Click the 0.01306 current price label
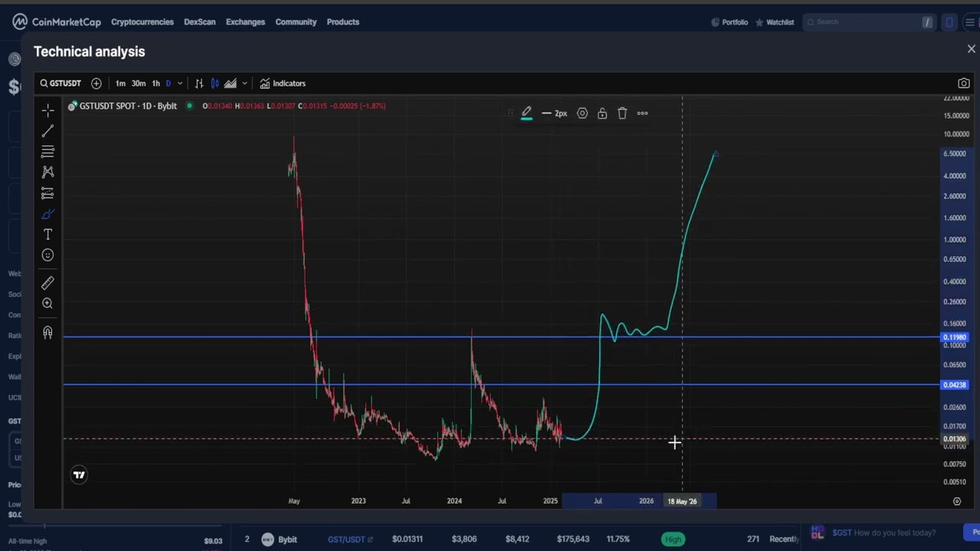The width and height of the screenshot is (980, 551). click(955, 439)
